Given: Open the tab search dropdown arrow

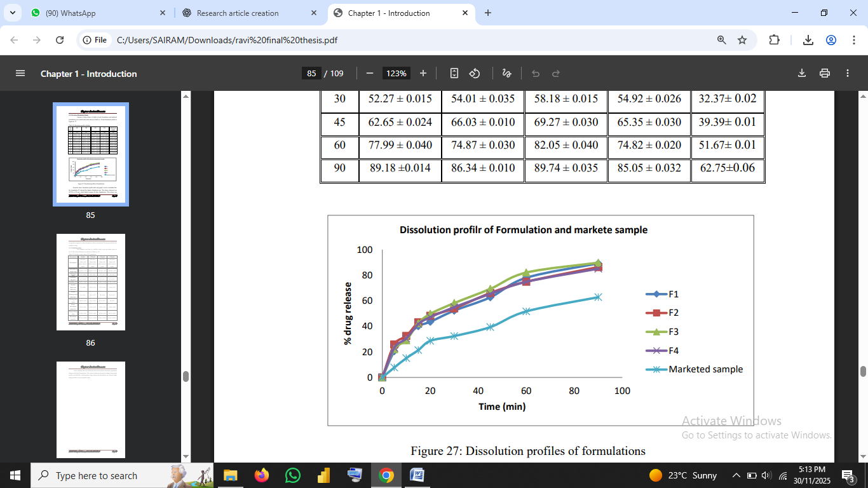Looking at the screenshot, I should (x=13, y=13).
